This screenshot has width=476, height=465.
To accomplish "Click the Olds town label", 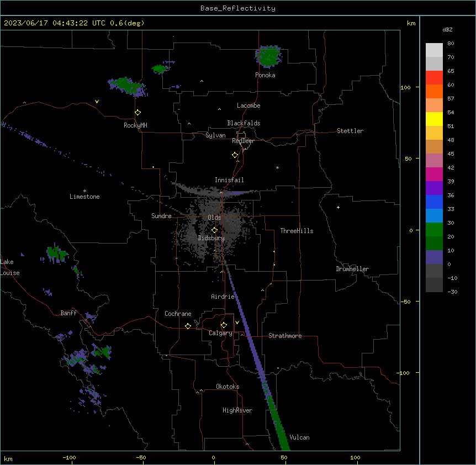I will [214, 218].
